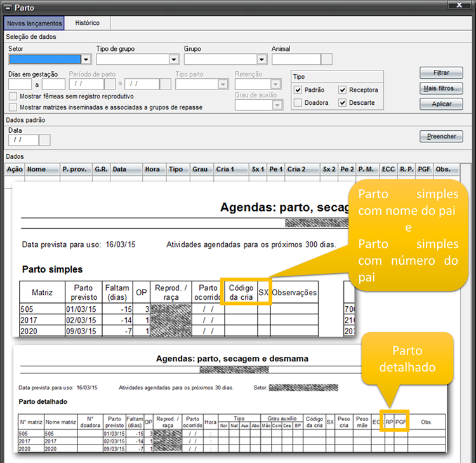Open the Setor dropdown
This screenshot has width=476, height=463.
(86, 59)
